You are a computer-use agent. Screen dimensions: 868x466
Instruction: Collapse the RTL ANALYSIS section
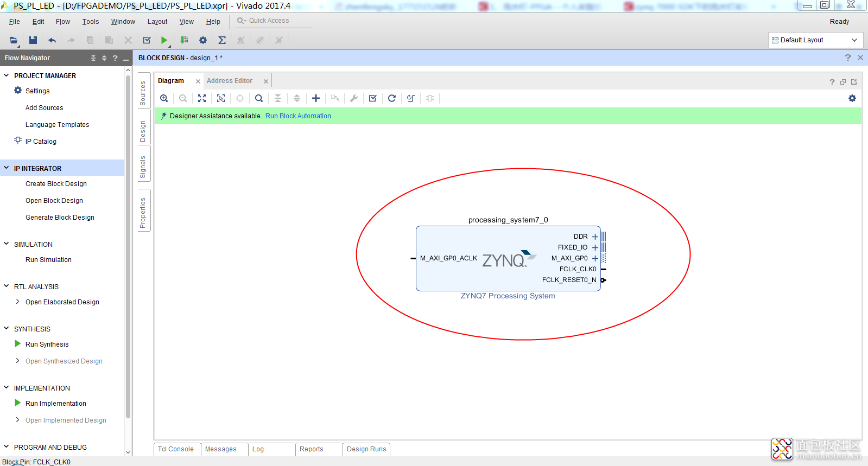pos(7,286)
